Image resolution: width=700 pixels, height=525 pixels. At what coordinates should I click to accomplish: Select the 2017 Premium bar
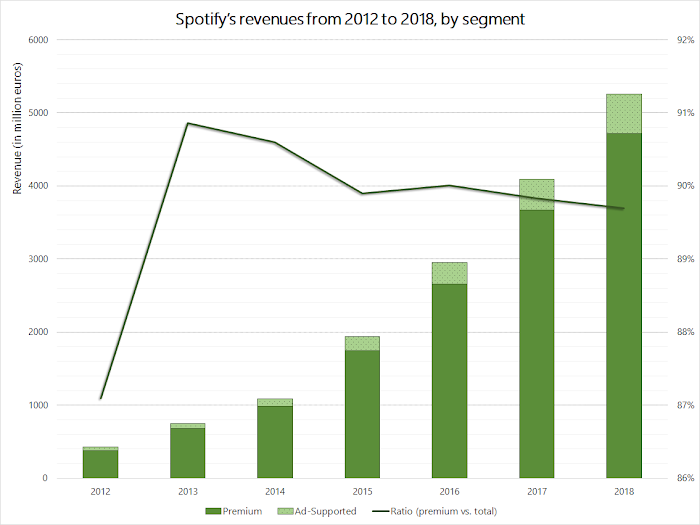click(x=537, y=344)
